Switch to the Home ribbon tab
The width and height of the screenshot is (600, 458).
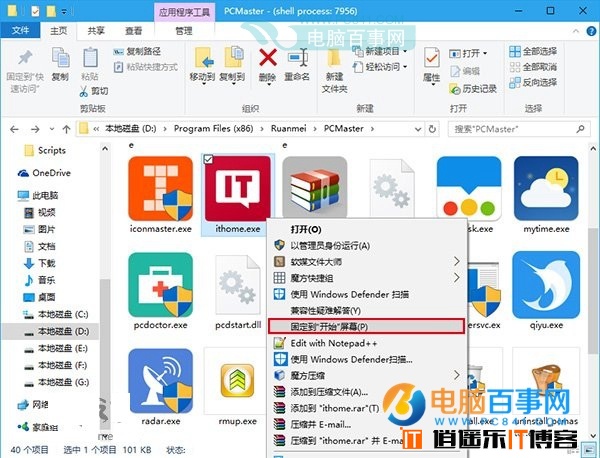coord(59,31)
